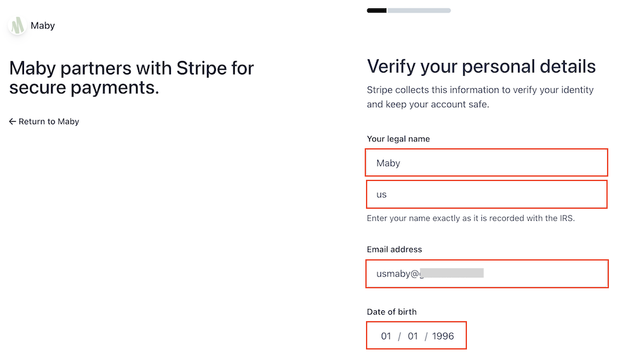This screenshot has width=631, height=364.
Task: Select the Email address input field
Action: [x=487, y=274]
